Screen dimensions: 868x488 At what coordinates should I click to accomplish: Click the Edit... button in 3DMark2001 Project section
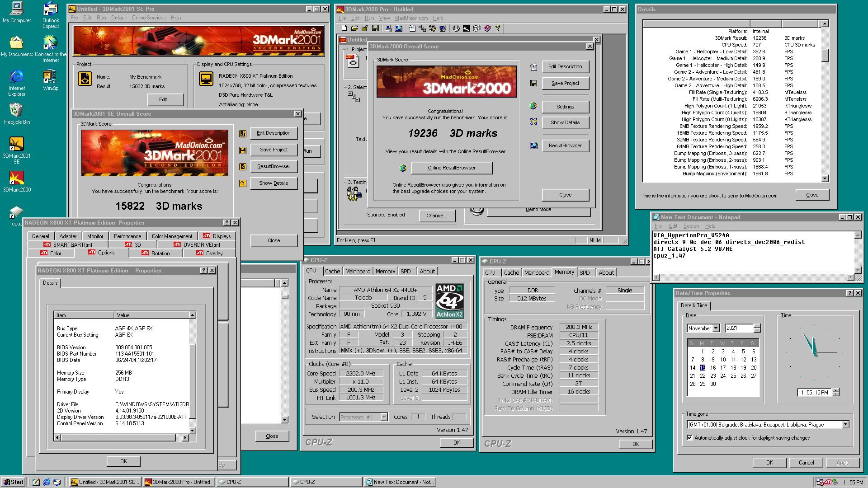tap(165, 99)
